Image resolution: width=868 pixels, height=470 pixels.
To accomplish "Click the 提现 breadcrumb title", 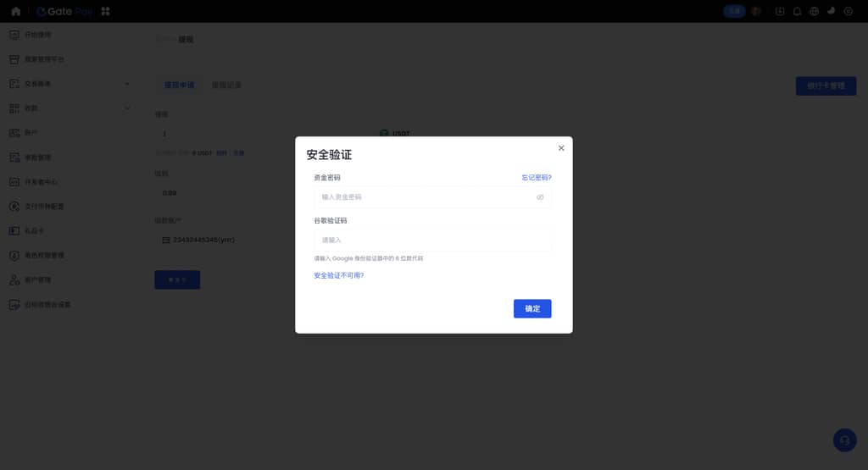I will 186,40.
